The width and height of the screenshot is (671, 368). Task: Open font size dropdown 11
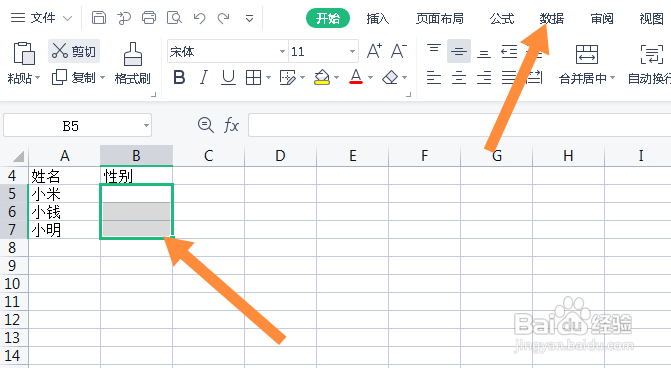(352, 51)
